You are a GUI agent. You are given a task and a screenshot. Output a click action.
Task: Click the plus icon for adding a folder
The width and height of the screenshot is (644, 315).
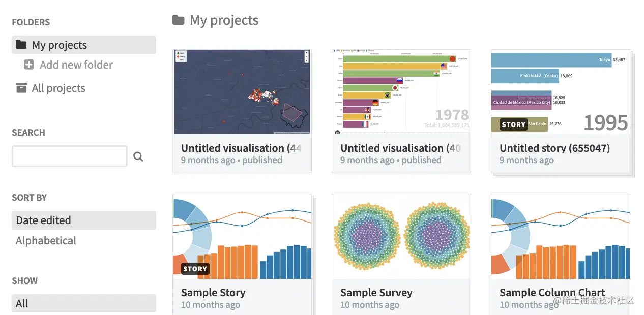click(x=29, y=65)
